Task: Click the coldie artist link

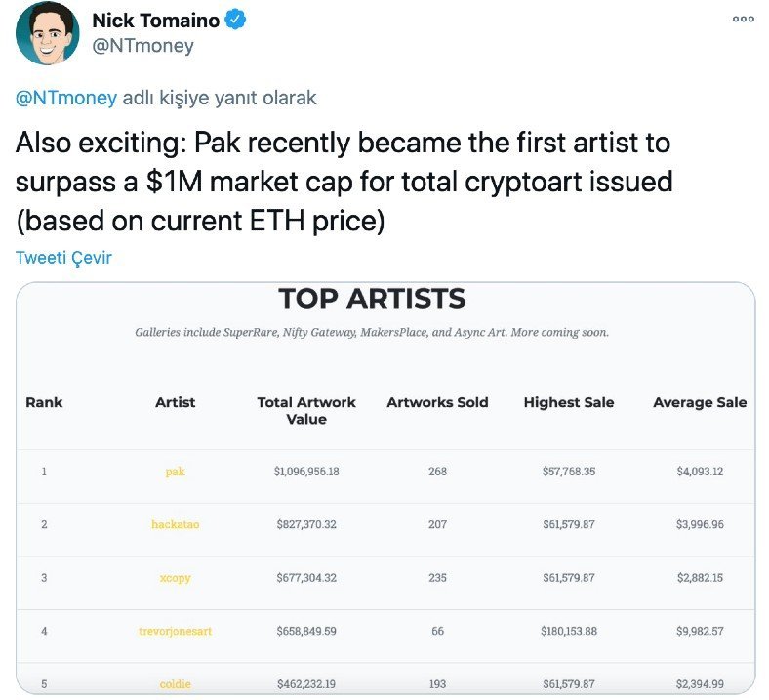Action: pyautogui.click(x=175, y=684)
